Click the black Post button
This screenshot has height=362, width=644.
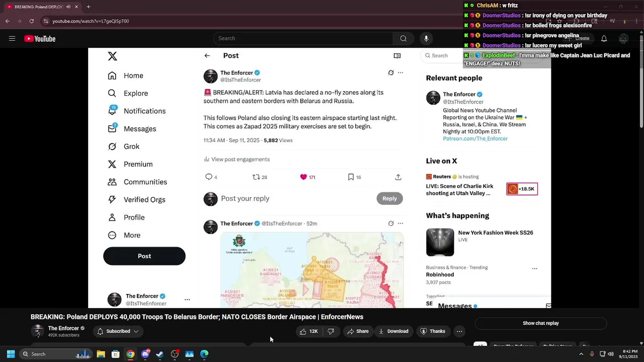click(x=144, y=256)
